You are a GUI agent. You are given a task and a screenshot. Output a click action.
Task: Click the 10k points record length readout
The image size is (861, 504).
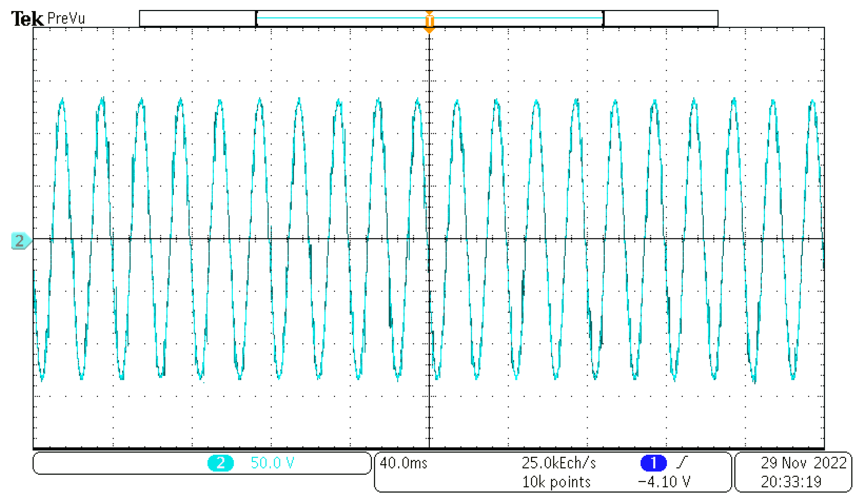click(x=557, y=482)
